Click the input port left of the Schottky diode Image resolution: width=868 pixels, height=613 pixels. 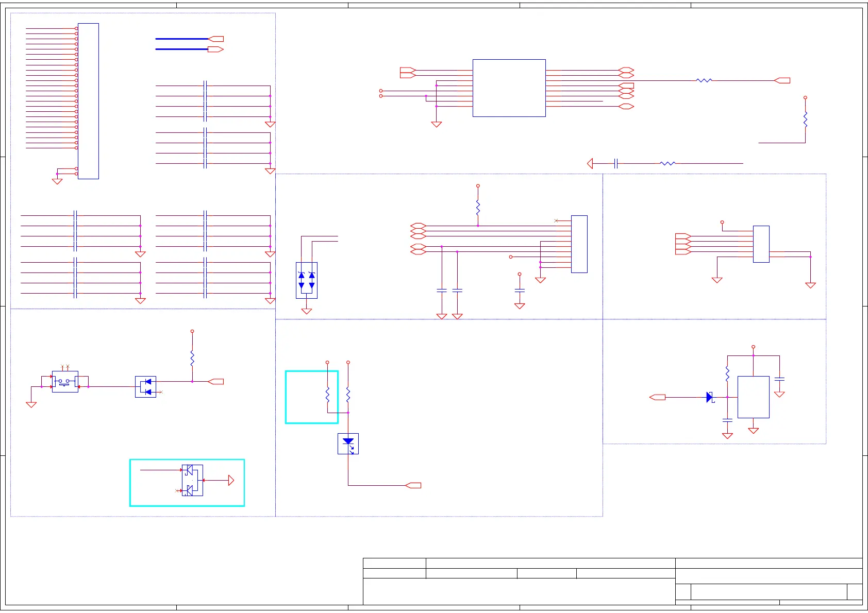pos(657,397)
